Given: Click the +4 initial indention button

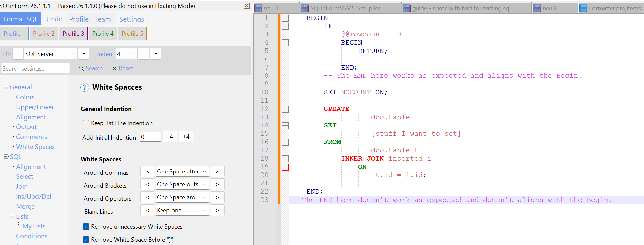Looking at the screenshot, I should pyautogui.click(x=186, y=137).
